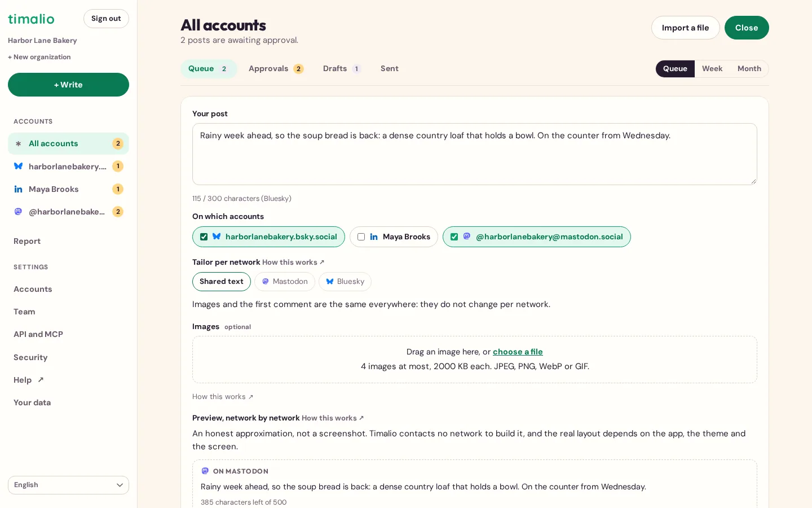Click the timalio logo
812x508 pixels.
point(31,19)
